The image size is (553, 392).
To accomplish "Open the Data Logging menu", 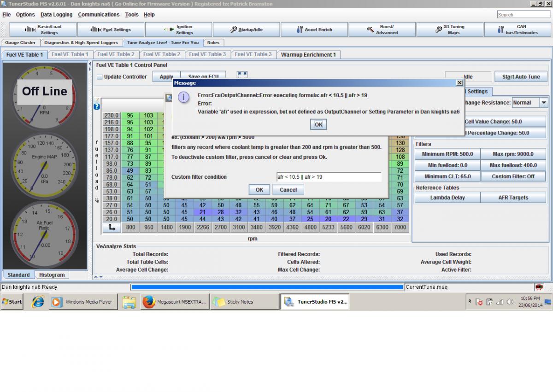I will (x=56, y=15).
